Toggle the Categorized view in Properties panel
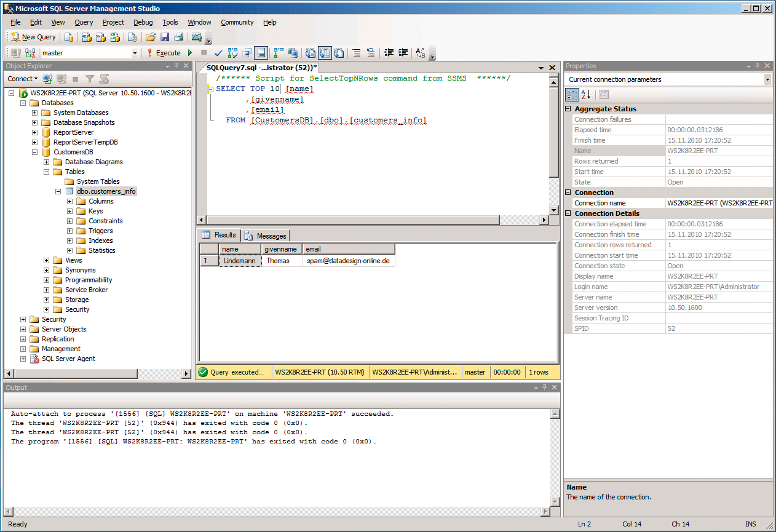Image resolution: width=776 pixels, height=532 pixels. click(x=572, y=94)
